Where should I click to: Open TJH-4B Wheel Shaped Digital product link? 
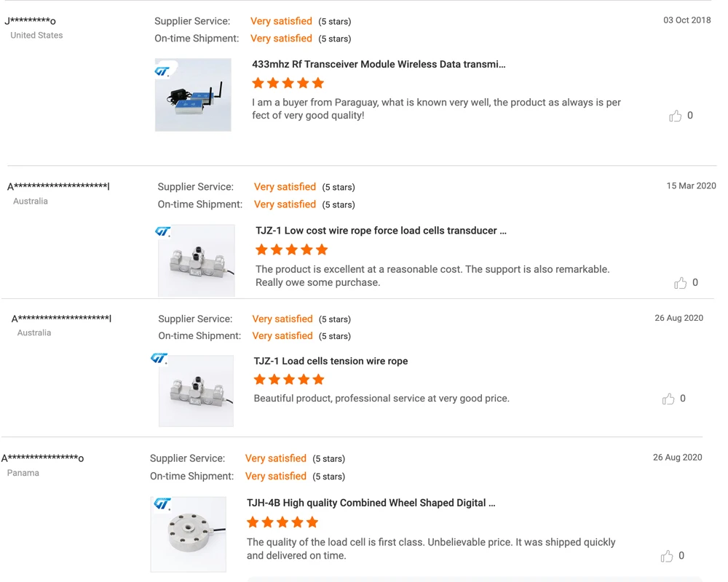[x=371, y=503]
